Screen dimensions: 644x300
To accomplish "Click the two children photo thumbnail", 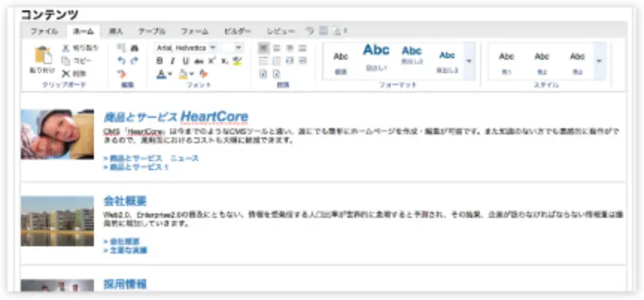I will (x=57, y=134).
